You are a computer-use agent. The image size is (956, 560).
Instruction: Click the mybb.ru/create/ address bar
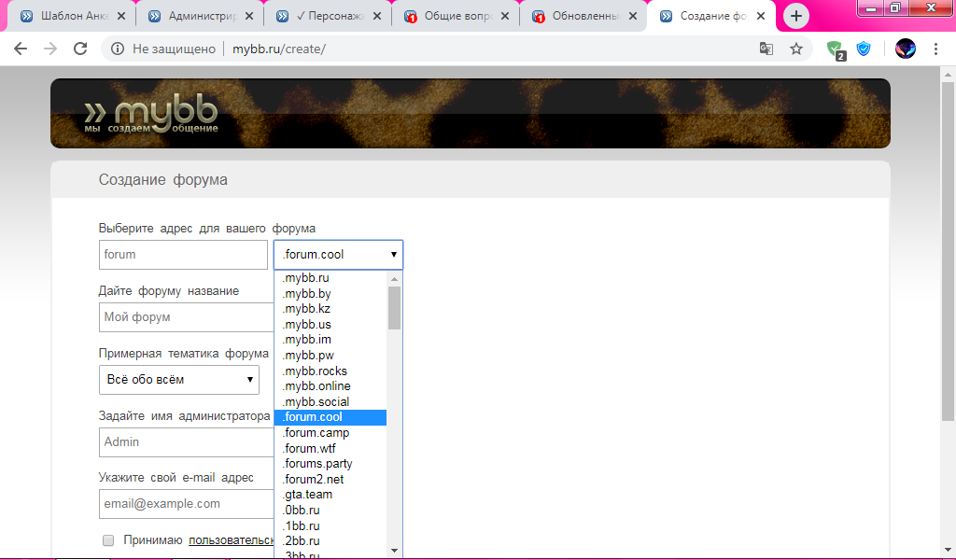click(457, 49)
